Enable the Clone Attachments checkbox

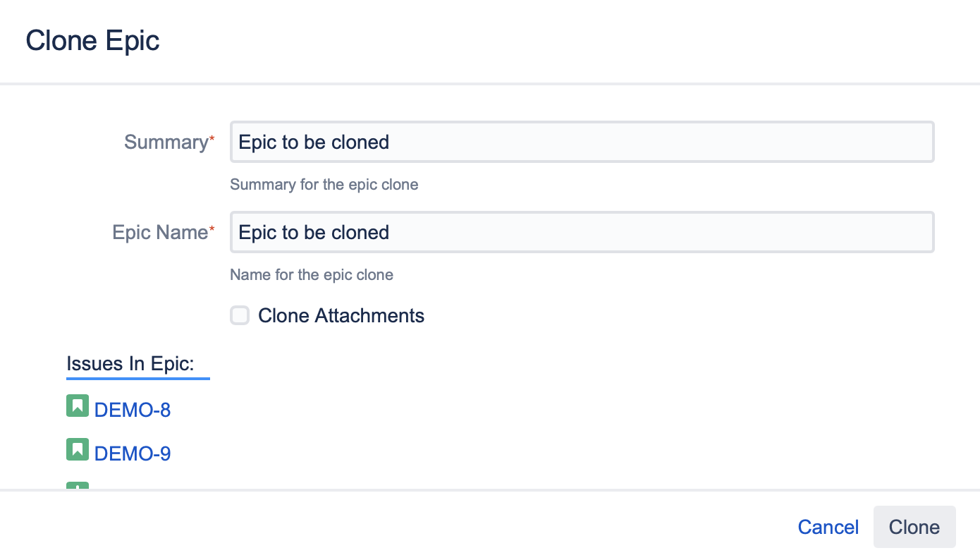click(240, 315)
